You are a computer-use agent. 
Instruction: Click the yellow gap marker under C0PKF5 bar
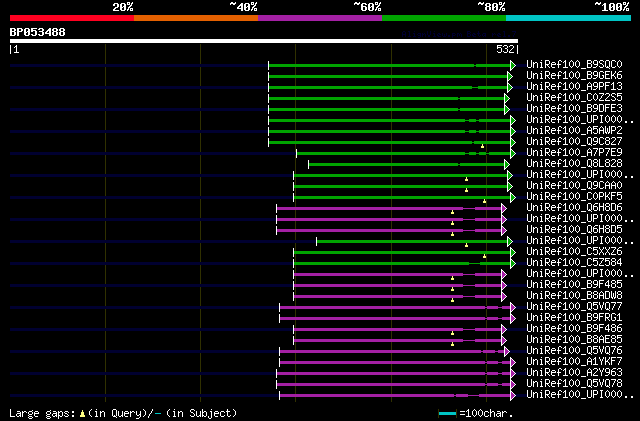coord(484,201)
